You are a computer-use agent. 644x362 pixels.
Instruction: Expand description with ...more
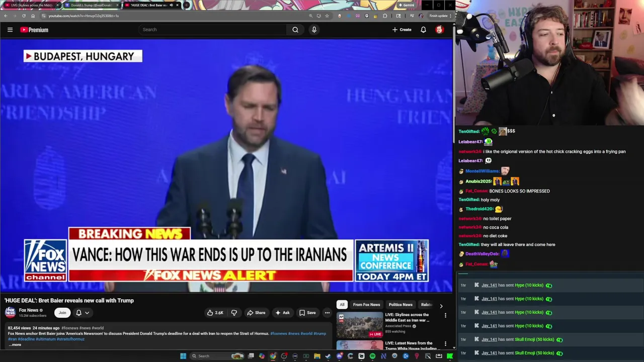(15, 344)
